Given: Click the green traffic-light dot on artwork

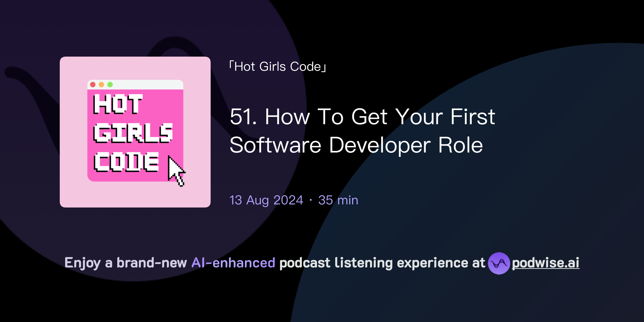Looking at the screenshot, I should click(109, 84).
